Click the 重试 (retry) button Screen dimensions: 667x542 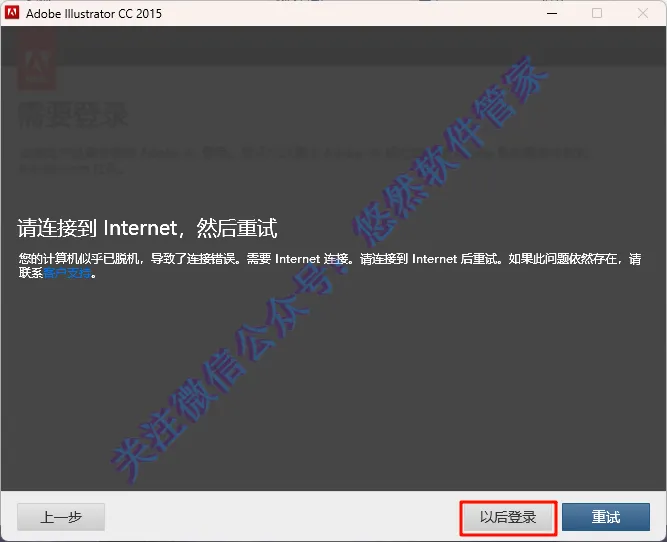tap(606, 517)
